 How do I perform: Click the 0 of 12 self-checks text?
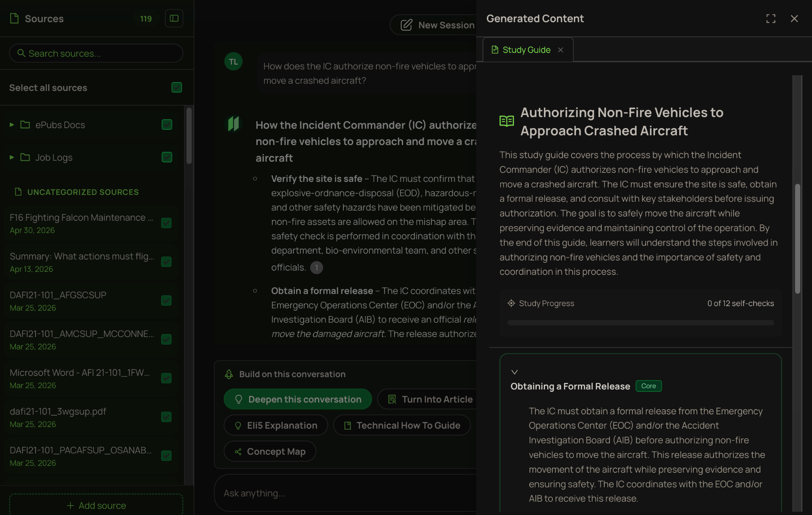pos(741,303)
